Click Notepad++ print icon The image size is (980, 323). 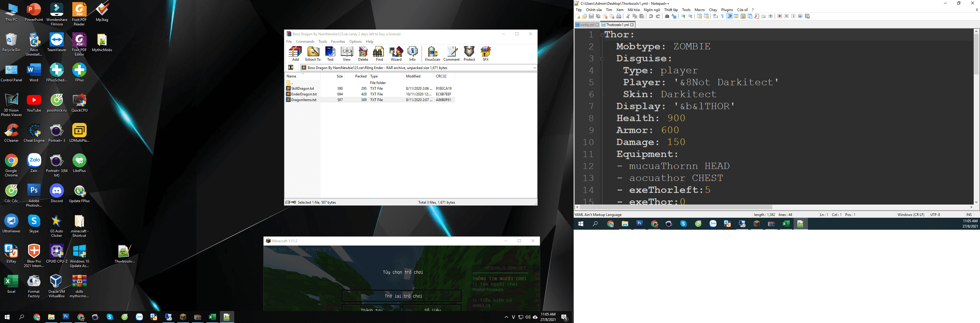click(x=619, y=16)
